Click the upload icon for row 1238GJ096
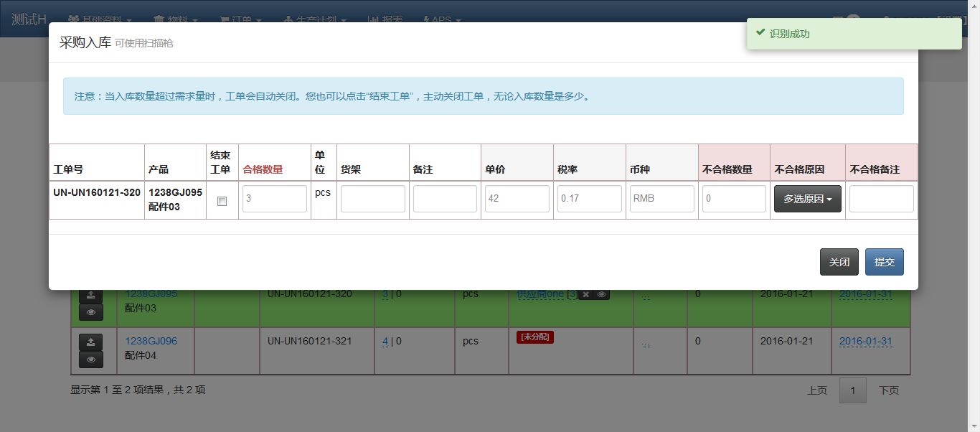Image resolution: width=980 pixels, height=432 pixels. click(x=90, y=342)
